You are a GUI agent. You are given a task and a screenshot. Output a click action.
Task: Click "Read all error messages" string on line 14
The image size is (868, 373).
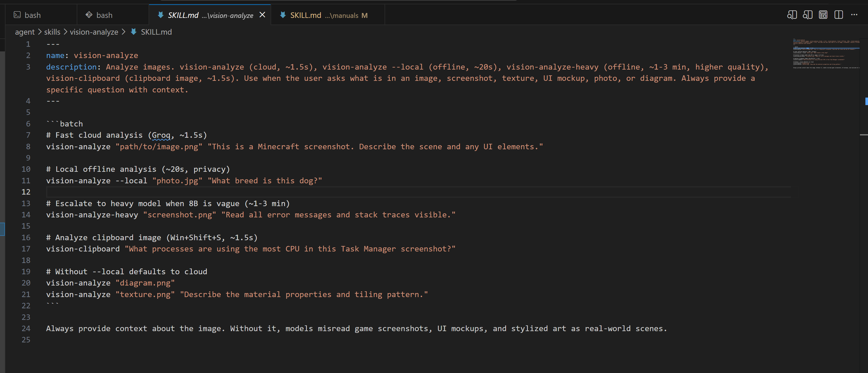pyautogui.click(x=338, y=215)
